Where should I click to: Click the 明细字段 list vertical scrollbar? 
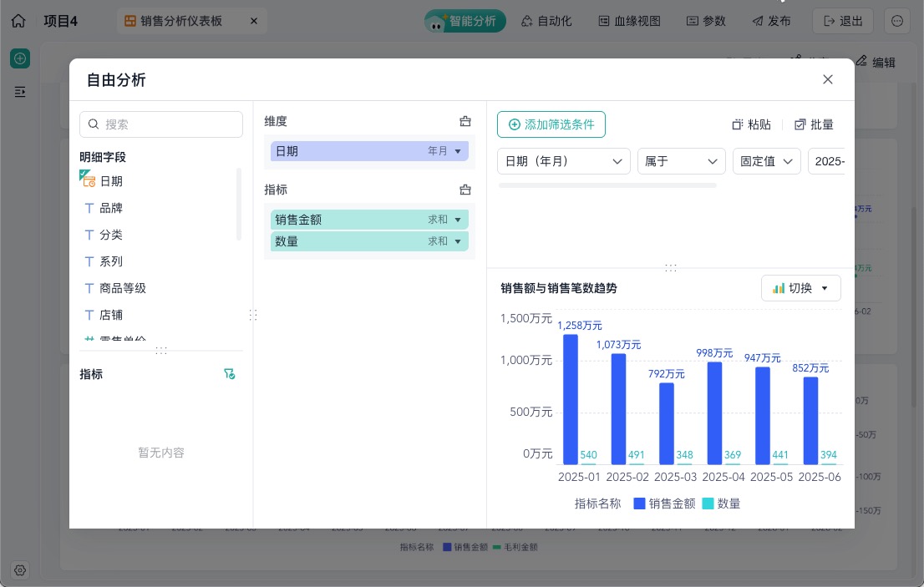[239, 205]
